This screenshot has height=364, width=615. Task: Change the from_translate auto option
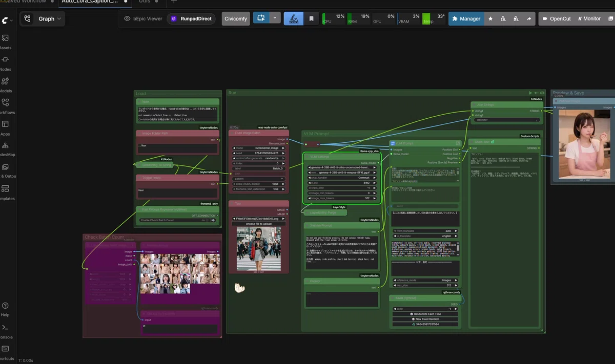[x=425, y=231]
